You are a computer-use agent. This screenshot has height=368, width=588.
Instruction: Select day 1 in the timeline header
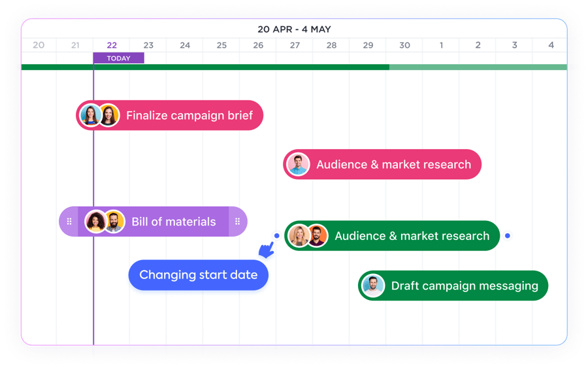[x=441, y=45]
